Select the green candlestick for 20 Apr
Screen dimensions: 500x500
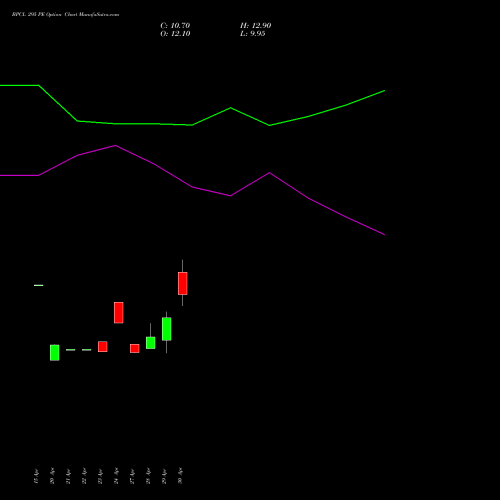click(55, 353)
